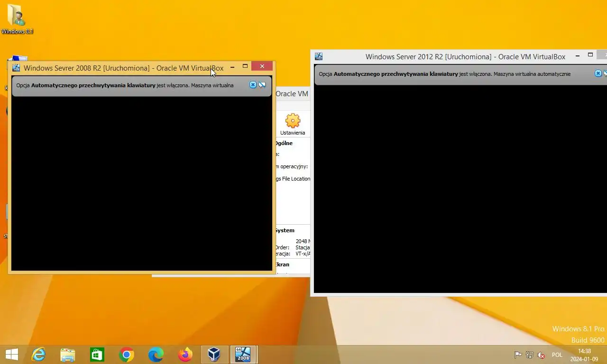
Task: Click inside the 2008 R2 VM black screen
Action: coord(141,183)
